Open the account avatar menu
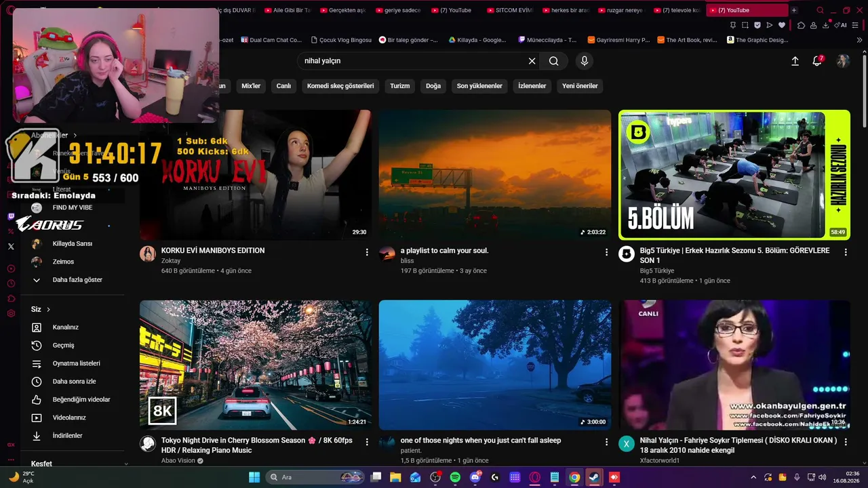 pyautogui.click(x=843, y=61)
